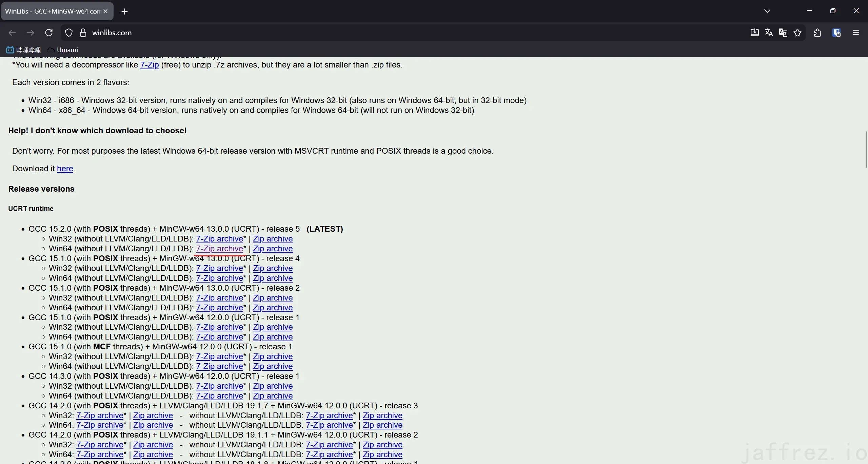Download GCC 14.2.0 release 2 Win64 Zip with LLVM

[153, 455]
